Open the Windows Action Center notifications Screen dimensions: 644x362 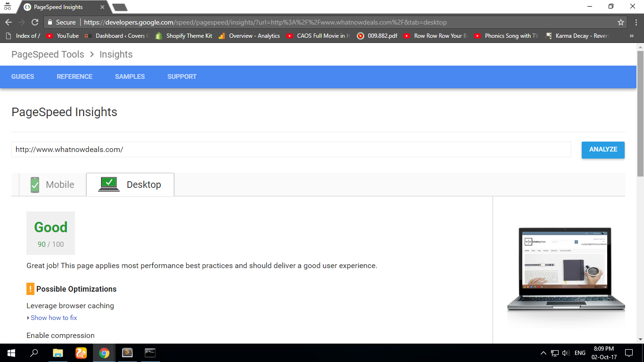pyautogui.click(x=629, y=353)
